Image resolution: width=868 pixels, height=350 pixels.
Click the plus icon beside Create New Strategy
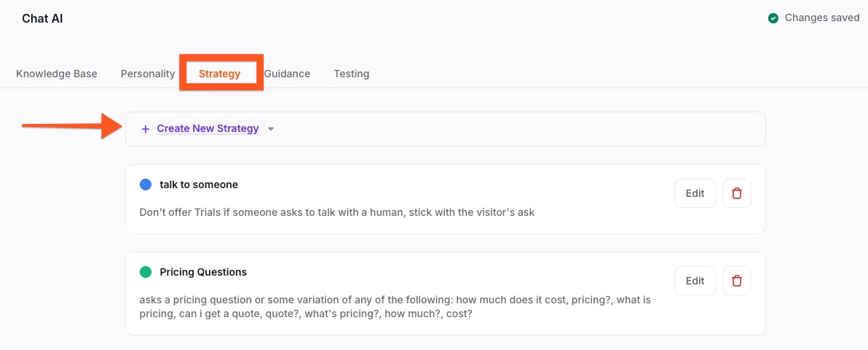[146, 129]
